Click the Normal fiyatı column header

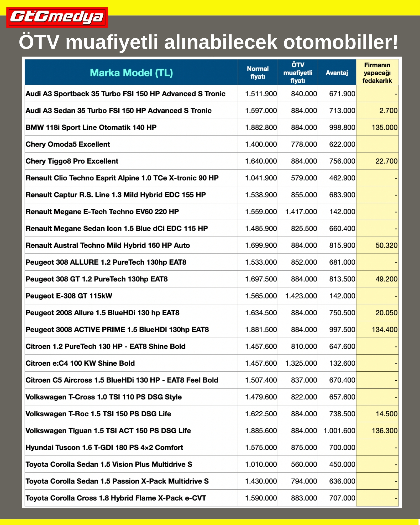coord(258,73)
